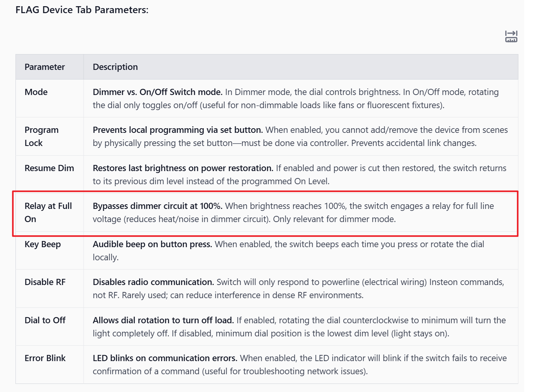Click the Disable RF parameter cell

pos(45,282)
